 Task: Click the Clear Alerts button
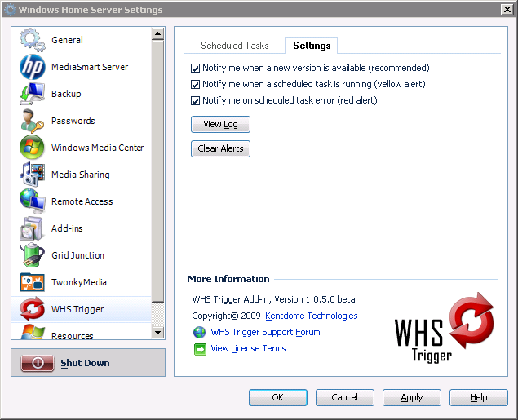220,149
